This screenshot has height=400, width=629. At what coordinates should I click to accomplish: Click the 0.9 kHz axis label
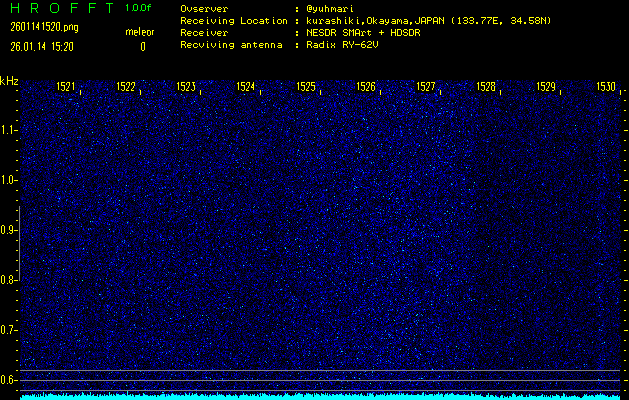pos(7,230)
